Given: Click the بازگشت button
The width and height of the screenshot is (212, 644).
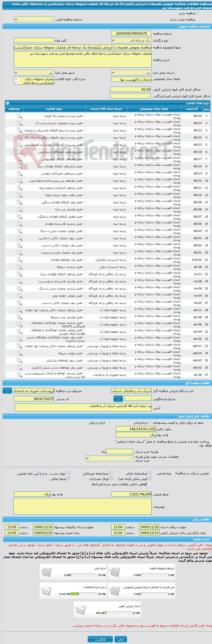Looking at the screenshot, I should tap(100, 639).
